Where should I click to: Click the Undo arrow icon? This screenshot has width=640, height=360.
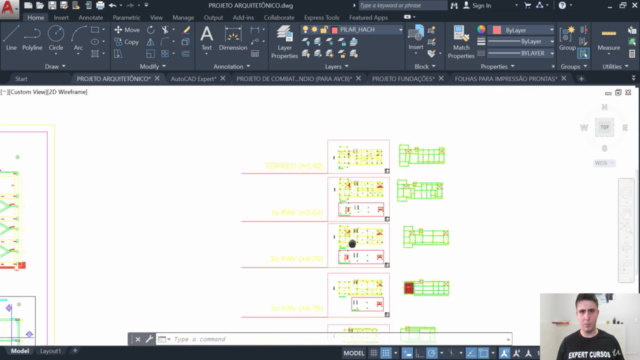click(x=113, y=5)
